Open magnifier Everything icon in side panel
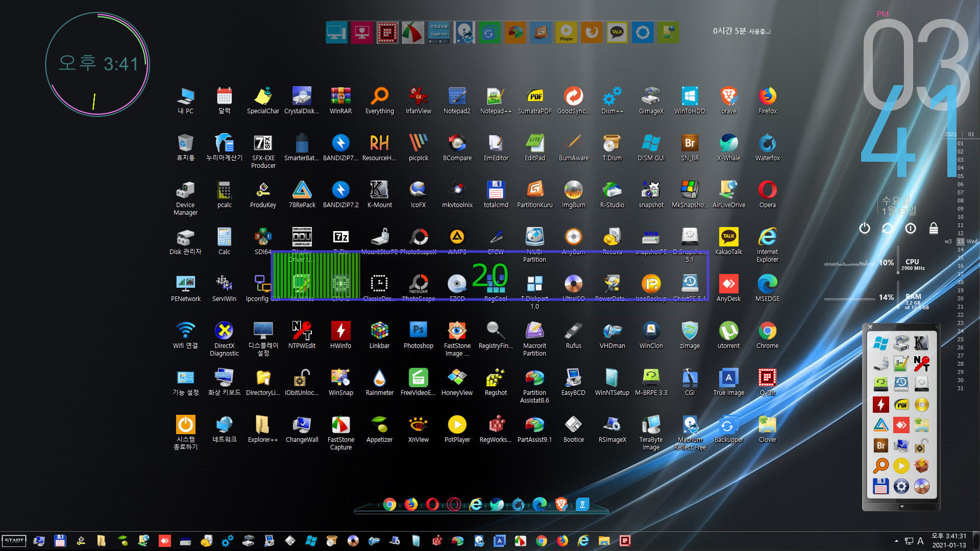This screenshot has height=551, width=980. [880, 466]
